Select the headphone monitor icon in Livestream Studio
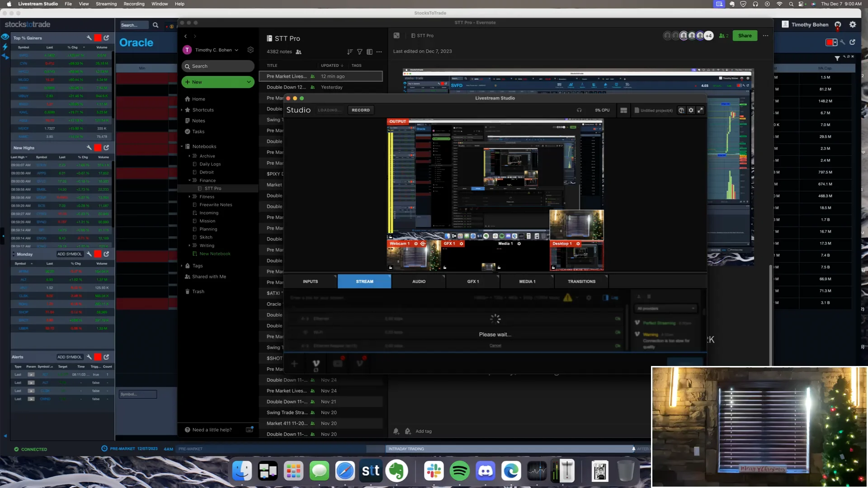 [579, 110]
